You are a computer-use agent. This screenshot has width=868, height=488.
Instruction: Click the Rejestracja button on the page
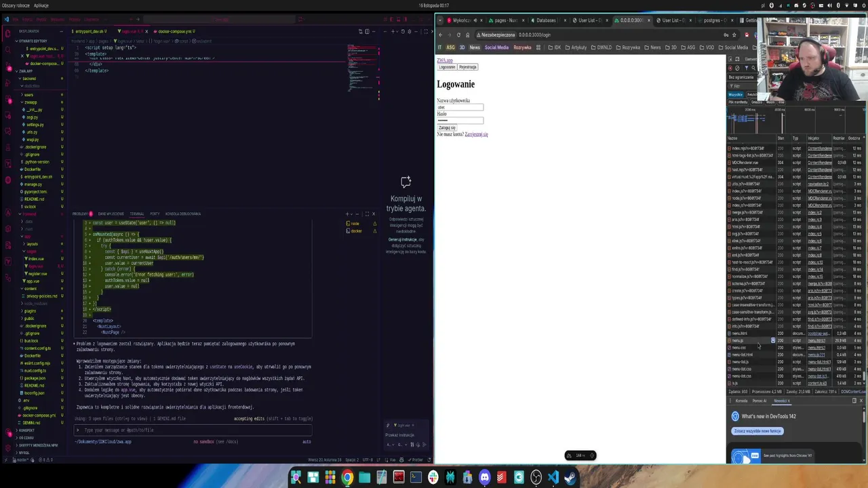pos(468,67)
